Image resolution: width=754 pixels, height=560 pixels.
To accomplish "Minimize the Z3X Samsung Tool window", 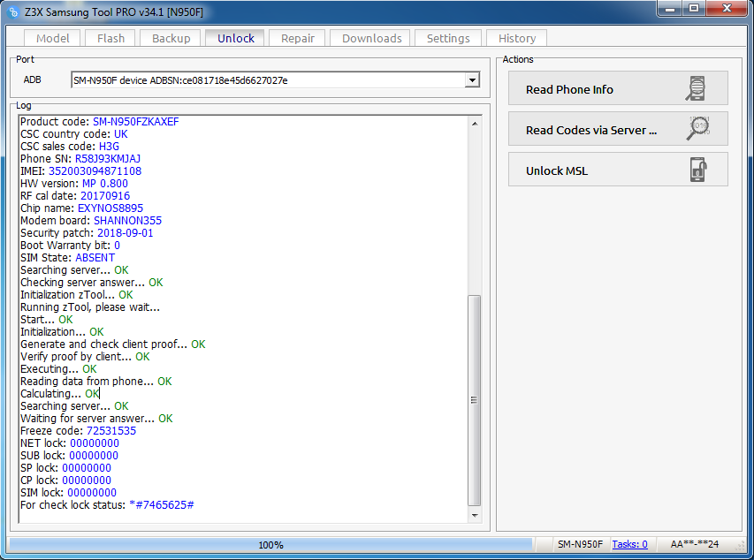I will pos(670,8).
